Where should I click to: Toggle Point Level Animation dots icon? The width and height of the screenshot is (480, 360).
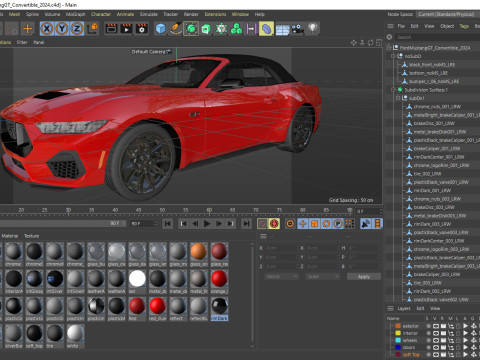click(x=349, y=224)
